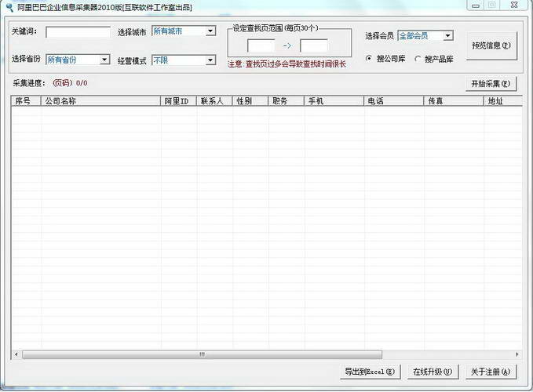The width and height of the screenshot is (533, 392).
Task: Click the red warning note 查找页过多会导致查找时间很长
Action: [287, 64]
